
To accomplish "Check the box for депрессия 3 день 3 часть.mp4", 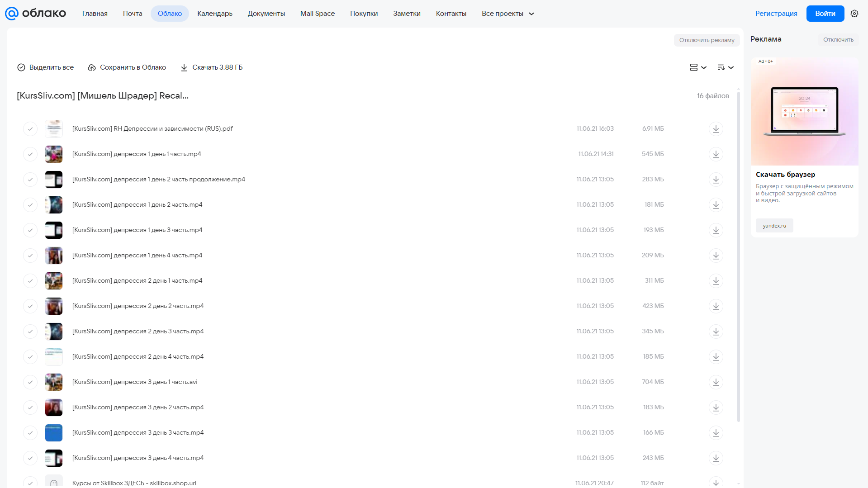I will (x=30, y=433).
